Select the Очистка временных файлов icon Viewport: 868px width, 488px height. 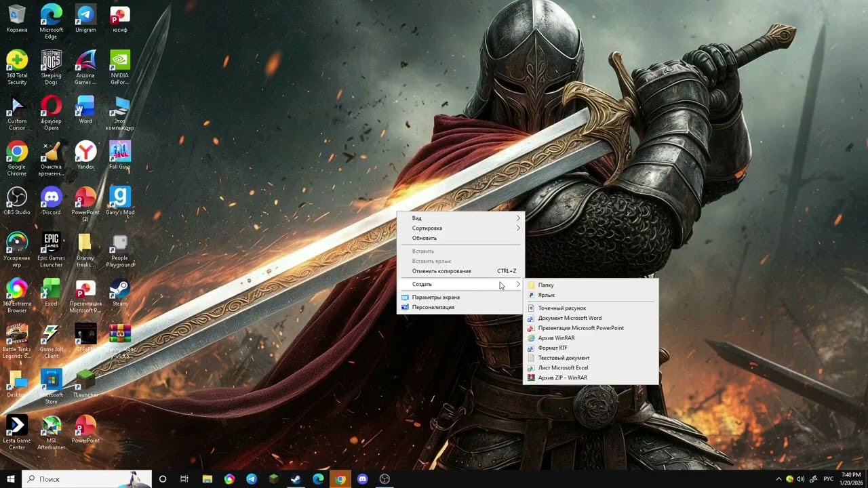tap(51, 159)
